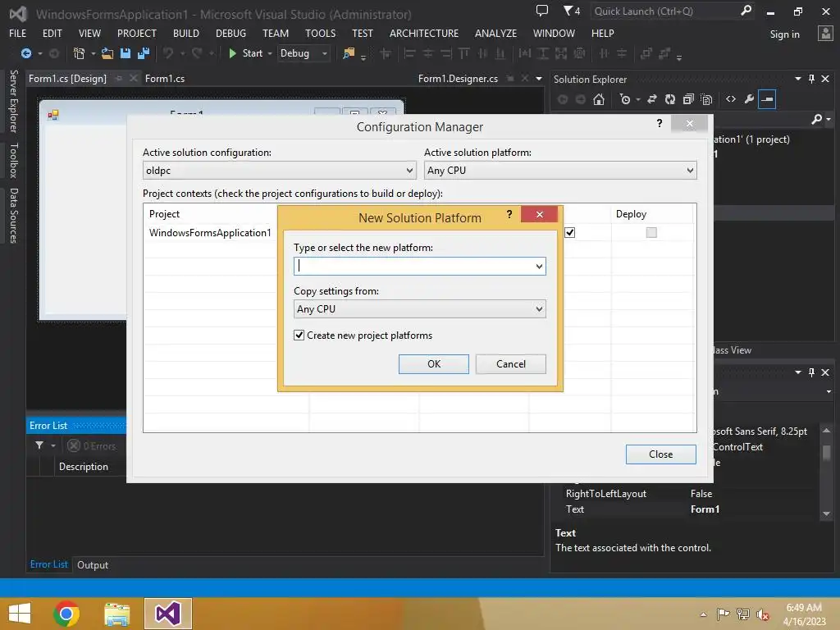Open the Debug configuration dropdown in toolbar
The image size is (840, 630).
point(304,53)
